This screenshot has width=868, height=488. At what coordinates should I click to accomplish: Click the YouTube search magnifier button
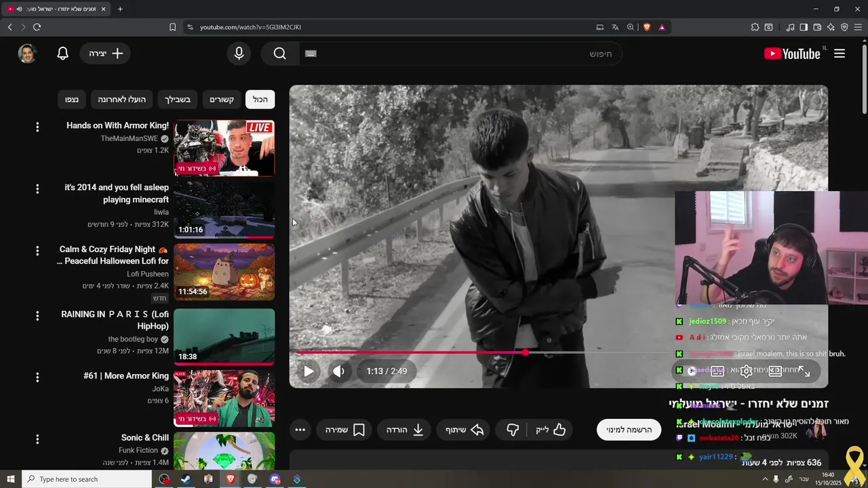point(280,54)
